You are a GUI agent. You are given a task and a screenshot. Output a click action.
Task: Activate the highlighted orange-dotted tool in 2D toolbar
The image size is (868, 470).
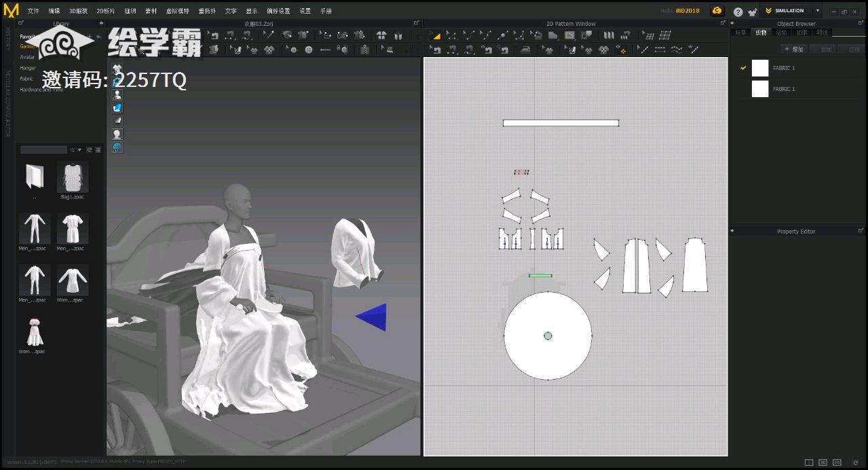pyautogui.click(x=622, y=50)
